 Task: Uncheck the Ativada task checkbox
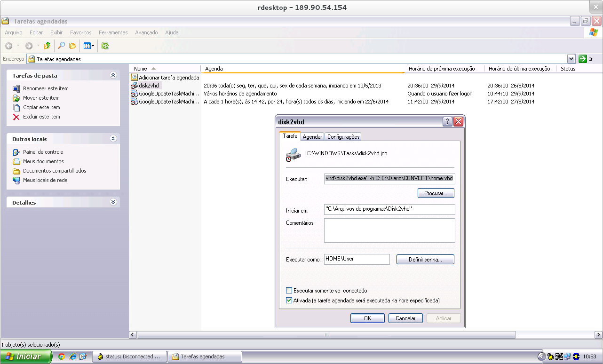[x=289, y=301]
